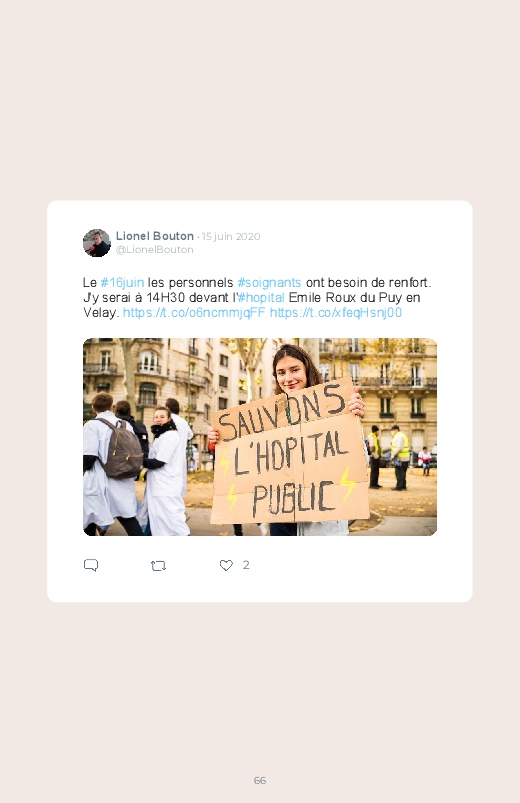This screenshot has width=520, height=803.
Task: Click the yellow lightning bolt beside PUBLIC
Action: pos(347,483)
